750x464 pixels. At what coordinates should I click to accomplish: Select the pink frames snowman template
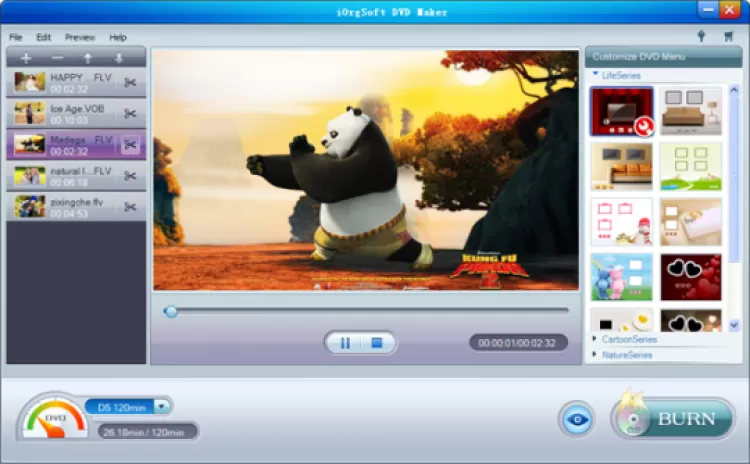click(x=621, y=222)
